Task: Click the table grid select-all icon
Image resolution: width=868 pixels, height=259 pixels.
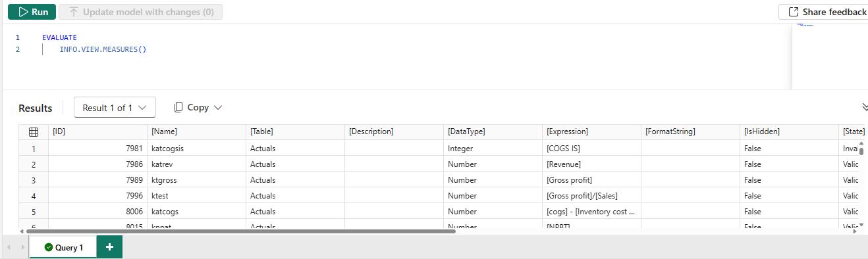Action: 34,131
